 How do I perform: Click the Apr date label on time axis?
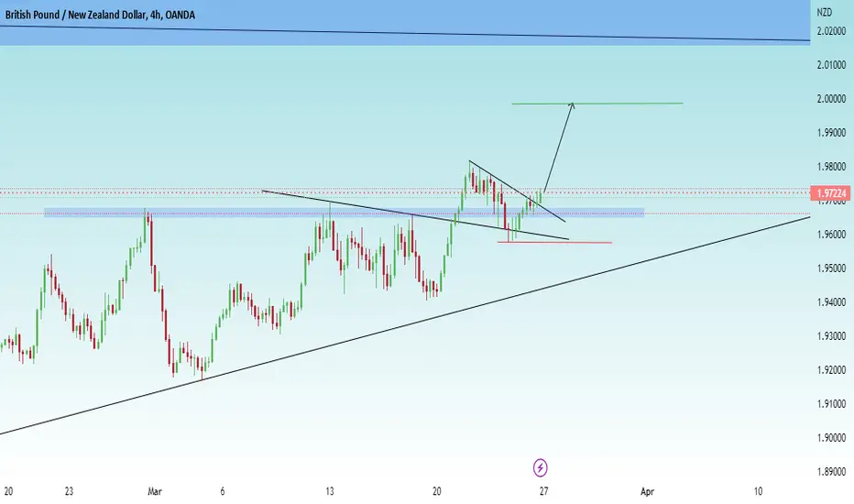pyautogui.click(x=647, y=491)
